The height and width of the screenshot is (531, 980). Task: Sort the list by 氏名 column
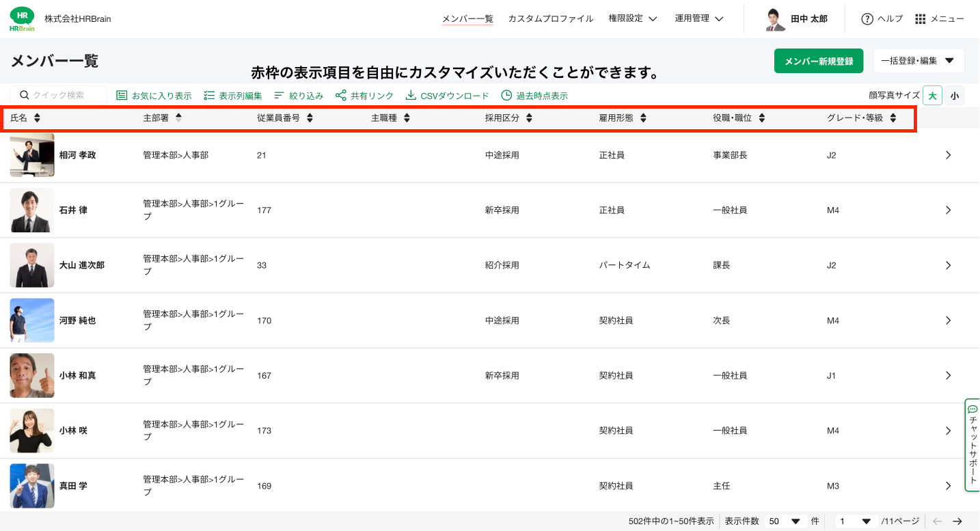(25, 118)
